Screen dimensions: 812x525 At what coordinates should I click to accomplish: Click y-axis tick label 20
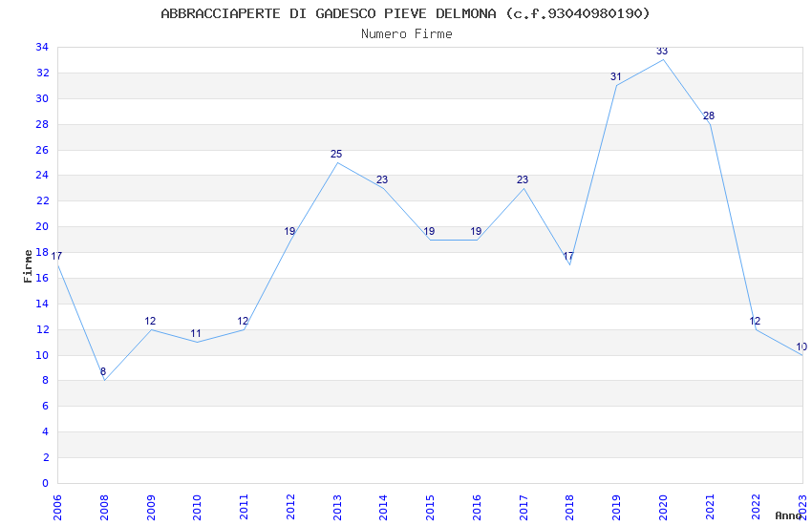tap(42, 226)
